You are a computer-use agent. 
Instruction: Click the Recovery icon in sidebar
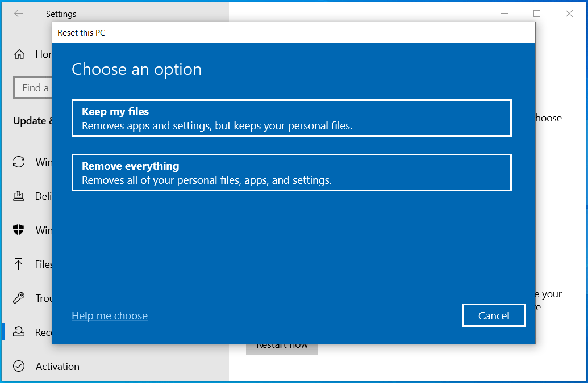19,332
